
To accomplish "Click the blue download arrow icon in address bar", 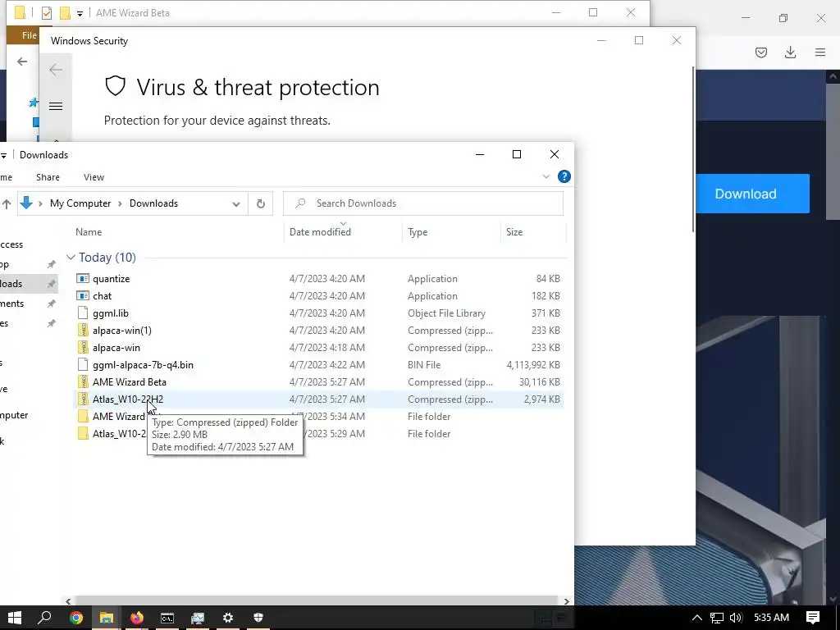I will [x=26, y=203].
